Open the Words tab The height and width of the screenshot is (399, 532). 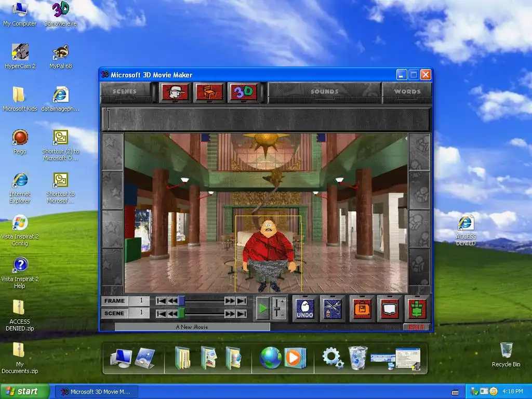pyautogui.click(x=407, y=91)
